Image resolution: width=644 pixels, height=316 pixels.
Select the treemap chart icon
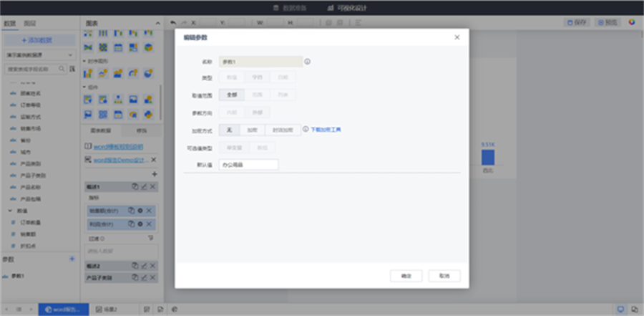(x=133, y=48)
